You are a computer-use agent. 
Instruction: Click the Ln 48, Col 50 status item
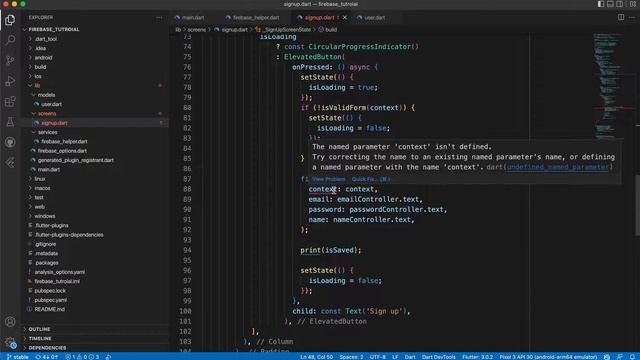pyautogui.click(x=317, y=357)
